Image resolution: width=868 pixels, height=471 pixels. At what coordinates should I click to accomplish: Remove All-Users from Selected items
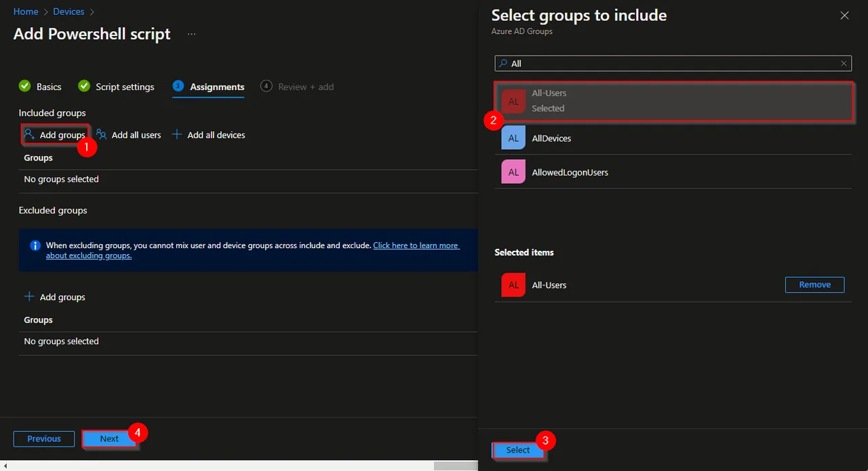[814, 285]
